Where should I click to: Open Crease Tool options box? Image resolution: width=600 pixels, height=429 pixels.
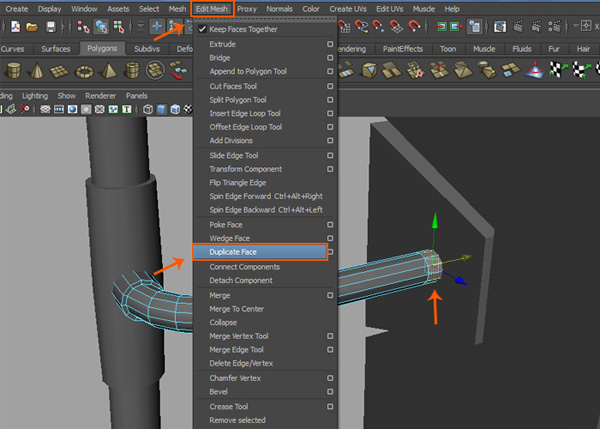pyautogui.click(x=330, y=406)
